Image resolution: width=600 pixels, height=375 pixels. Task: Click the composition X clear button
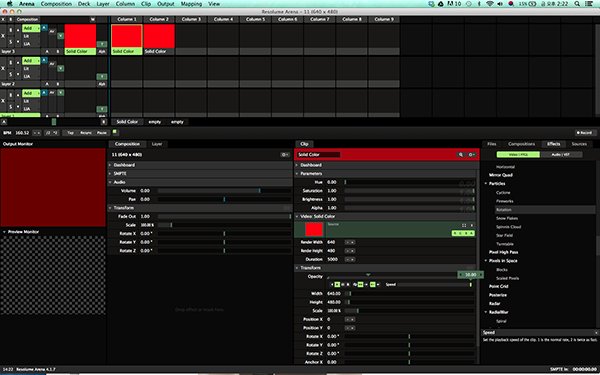click(x=3, y=19)
